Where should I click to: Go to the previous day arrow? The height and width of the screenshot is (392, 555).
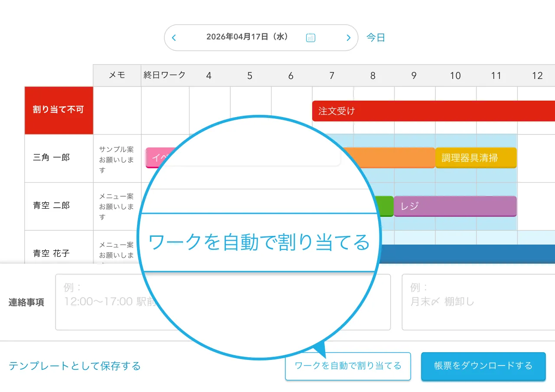(x=174, y=38)
